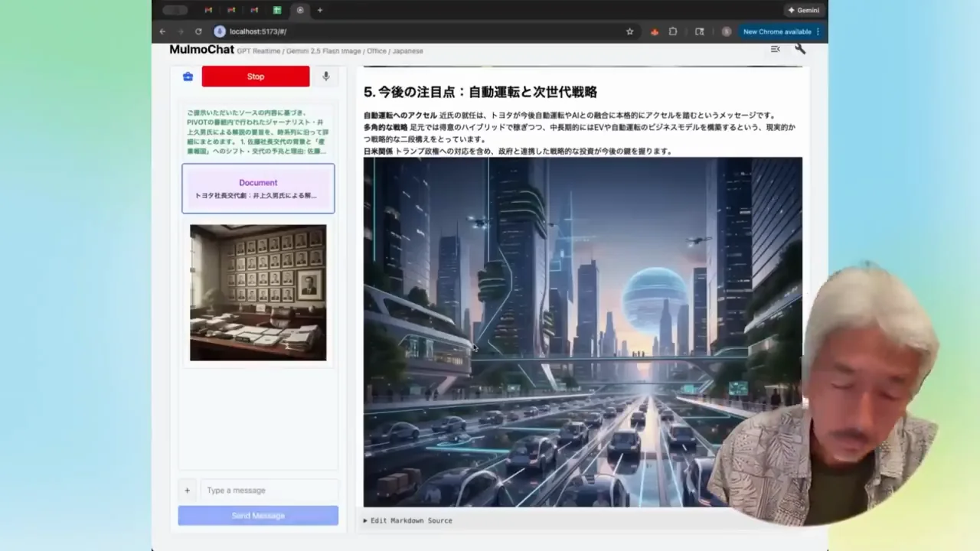Click the plus attachment button
The height and width of the screenshot is (551, 980).
[187, 491]
